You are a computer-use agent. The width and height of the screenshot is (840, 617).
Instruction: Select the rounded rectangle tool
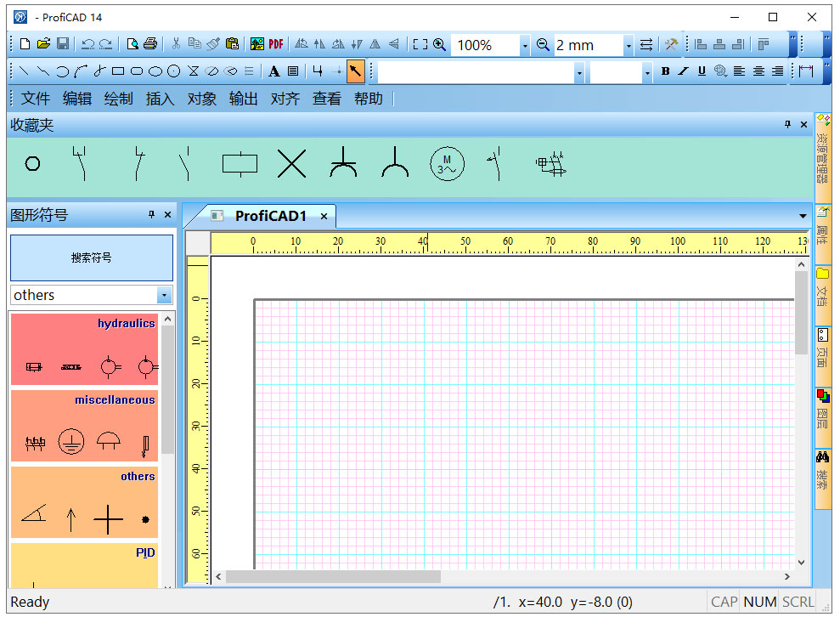137,71
